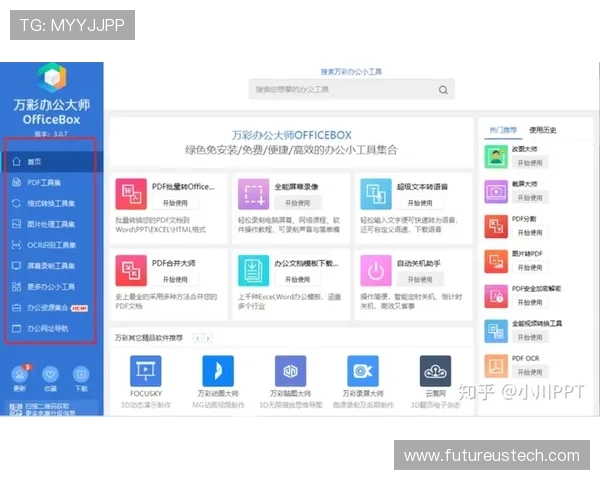This screenshot has width=600, height=480.
Task: Switch to the 热门推荐 tab
Action: [x=503, y=130]
